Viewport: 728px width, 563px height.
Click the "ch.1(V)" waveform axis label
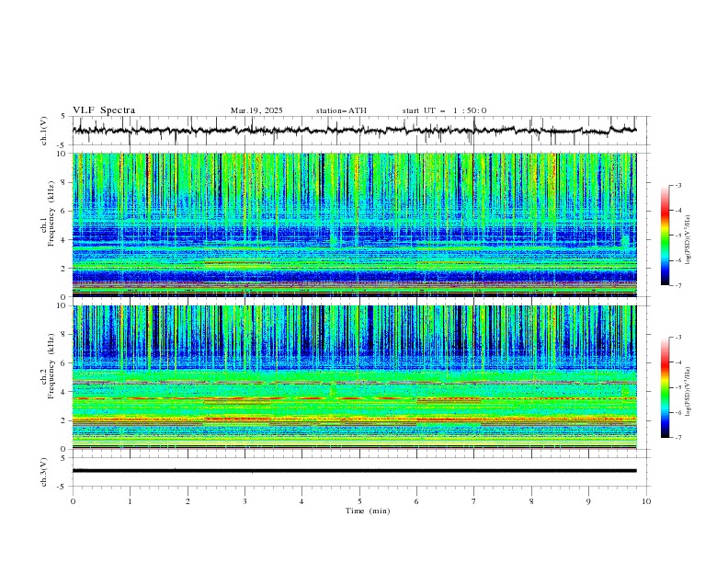tap(44, 131)
